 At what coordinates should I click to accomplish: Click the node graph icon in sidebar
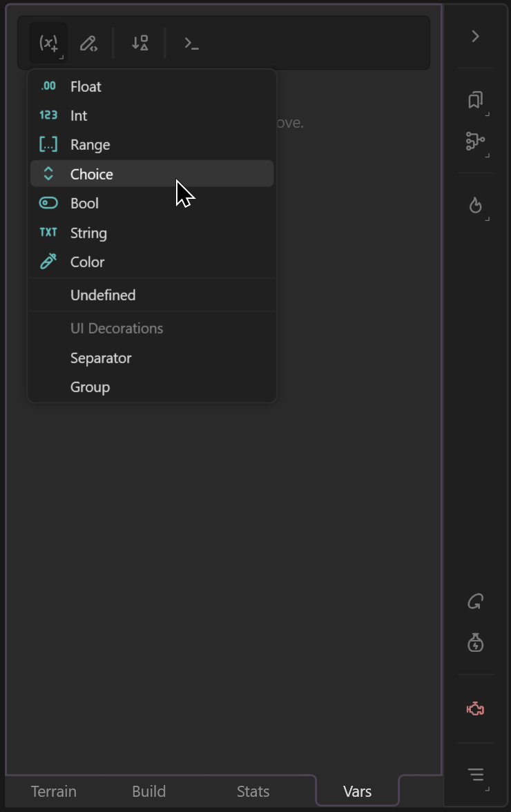point(475,142)
